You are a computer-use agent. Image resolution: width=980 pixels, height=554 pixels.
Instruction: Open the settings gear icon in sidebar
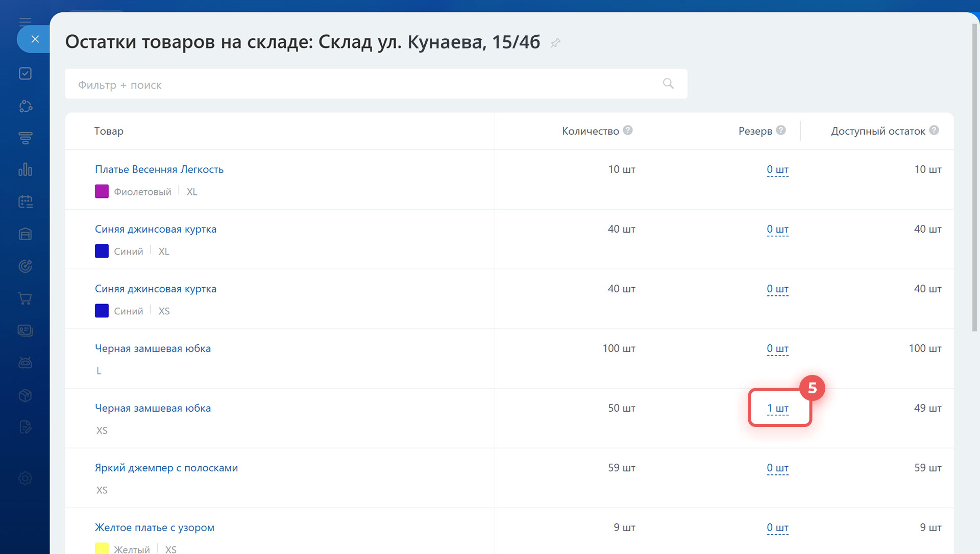[25, 478]
